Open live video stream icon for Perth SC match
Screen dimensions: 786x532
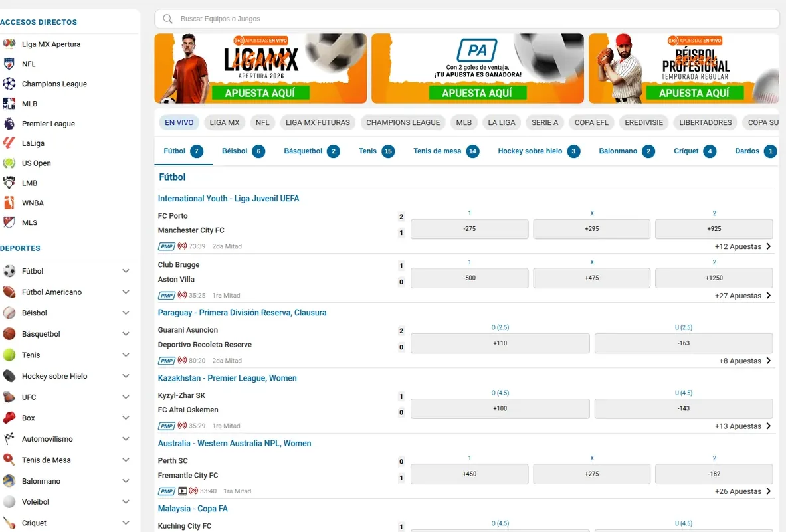[x=183, y=491]
